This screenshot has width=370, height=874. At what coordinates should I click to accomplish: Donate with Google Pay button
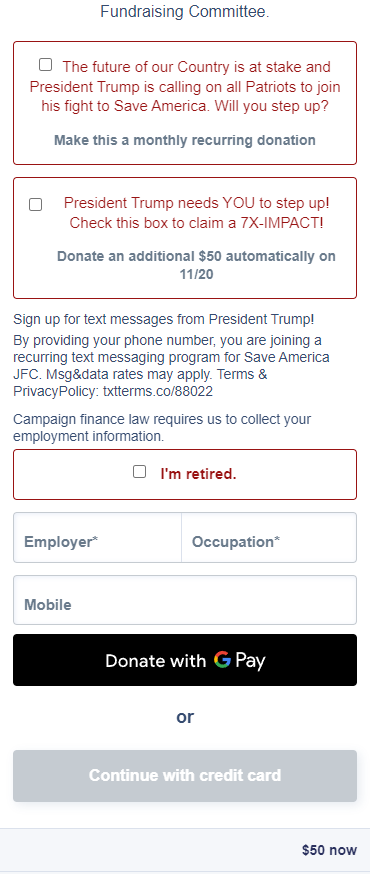click(185, 660)
